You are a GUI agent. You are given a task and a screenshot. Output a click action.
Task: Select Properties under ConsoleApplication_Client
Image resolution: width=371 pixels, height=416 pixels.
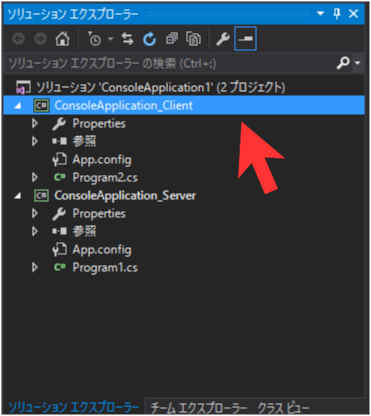pos(99,124)
